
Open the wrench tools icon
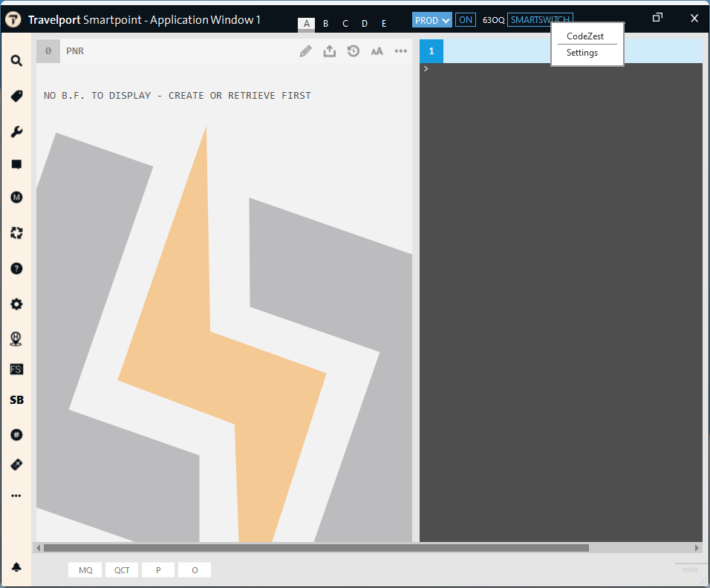pos(16,132)
